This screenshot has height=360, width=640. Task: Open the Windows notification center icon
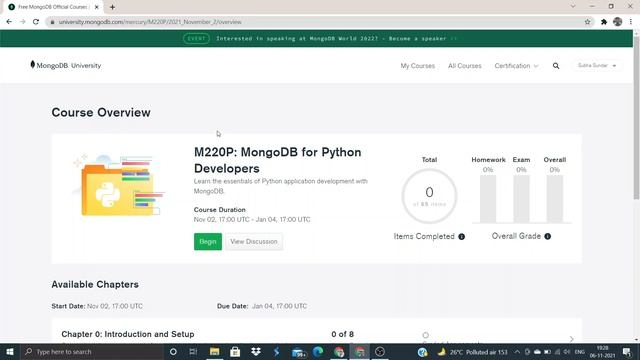(x=627, y=351)
